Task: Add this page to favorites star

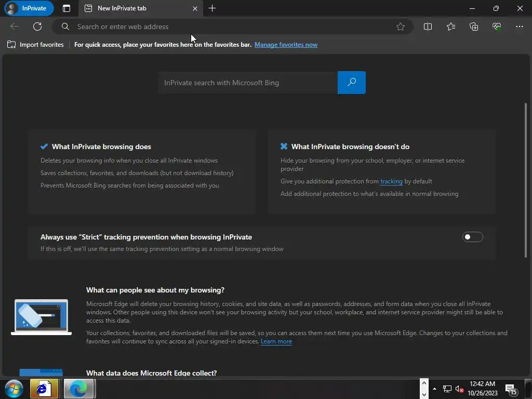Action: [x=401, y=26]
